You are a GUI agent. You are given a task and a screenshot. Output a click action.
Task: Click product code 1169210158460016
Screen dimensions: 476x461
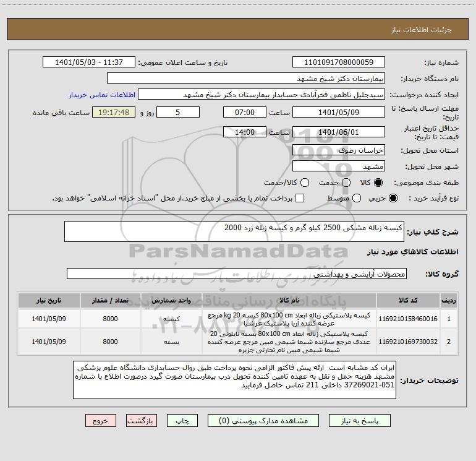408,319
